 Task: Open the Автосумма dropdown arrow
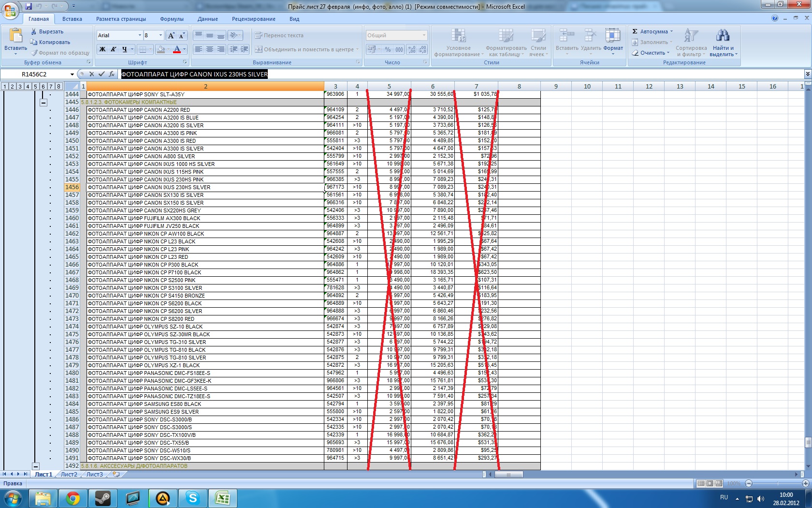pos(671,31)
